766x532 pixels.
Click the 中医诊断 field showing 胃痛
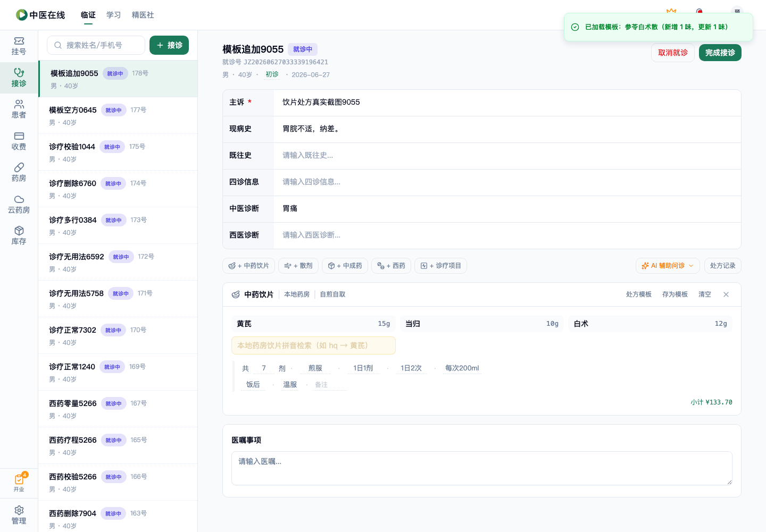[507, 209]
